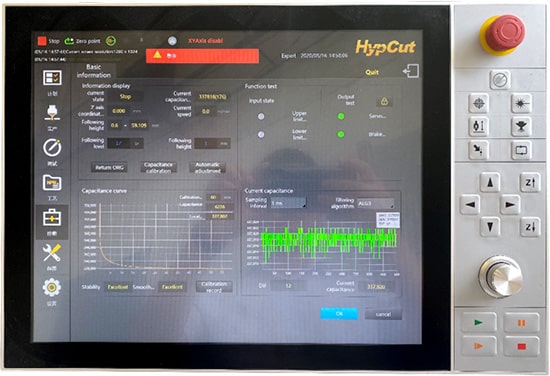Click the green Zero point icon
The height and width of the screenshot is (376, 550).
click(x=69, y=41)
